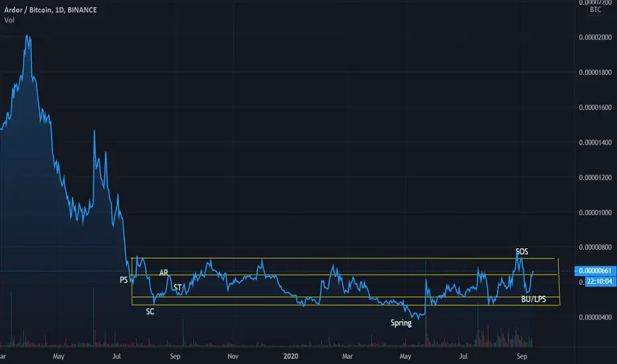Click the 2020 time axis label
Viewport: 617px width, 364px height.
click(291, 357)
